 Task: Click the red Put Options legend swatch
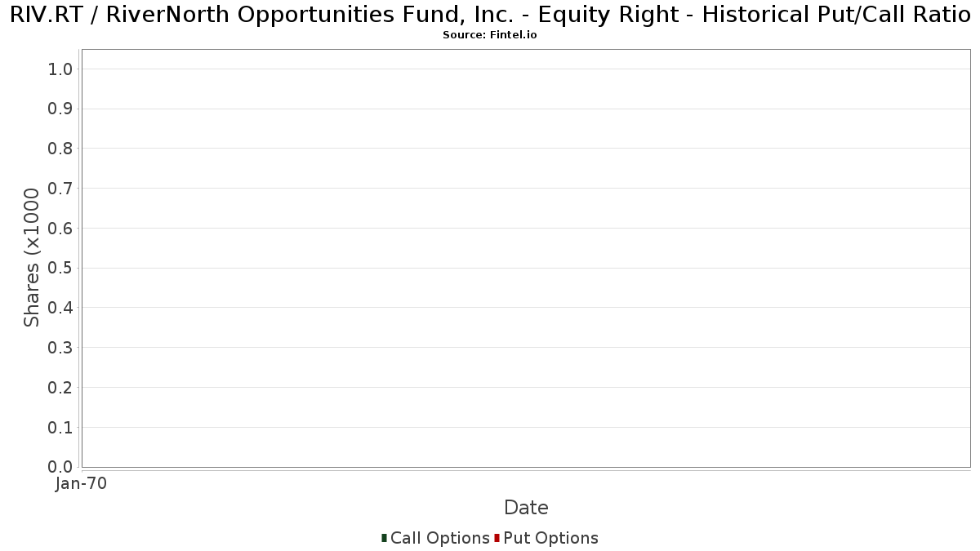tap(497, 538)
